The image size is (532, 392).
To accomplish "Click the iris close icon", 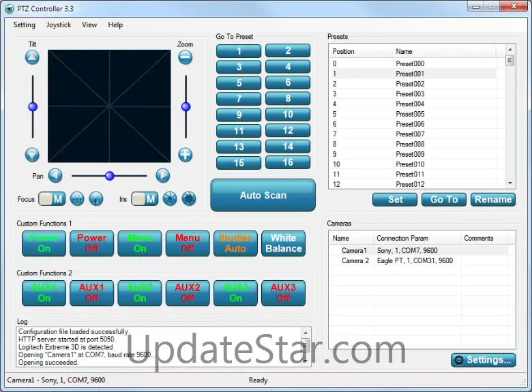I will coord(170,198).
